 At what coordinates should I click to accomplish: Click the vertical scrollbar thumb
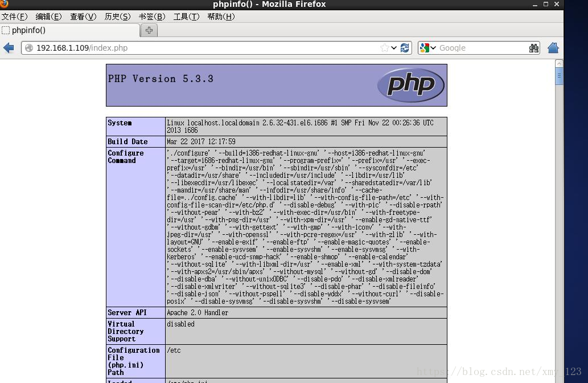[x=559, y=76]
